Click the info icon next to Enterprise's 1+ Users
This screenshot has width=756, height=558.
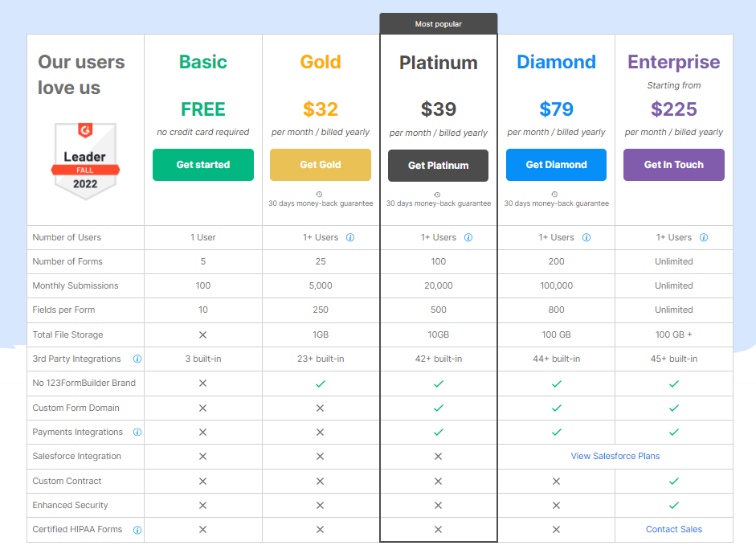point(704,237)
